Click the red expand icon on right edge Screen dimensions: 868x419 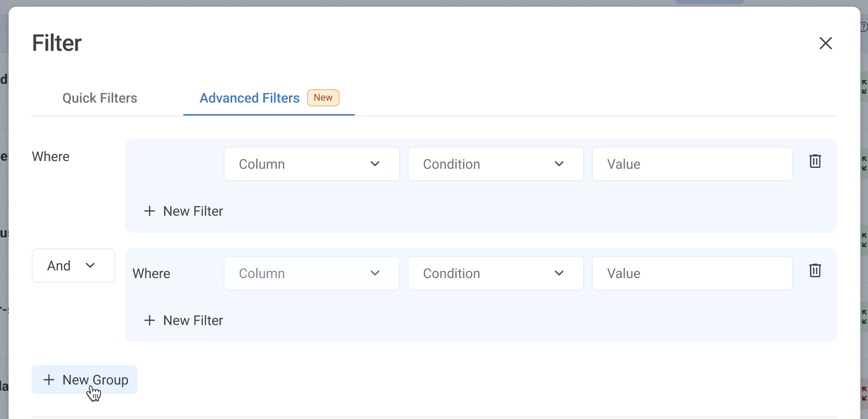click(x=864, y=394)
